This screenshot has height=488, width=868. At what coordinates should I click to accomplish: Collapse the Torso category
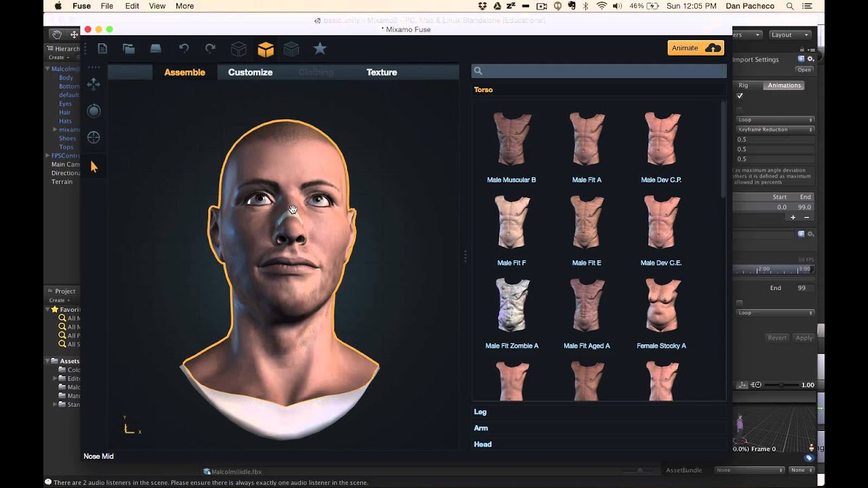tap(484, 89)
